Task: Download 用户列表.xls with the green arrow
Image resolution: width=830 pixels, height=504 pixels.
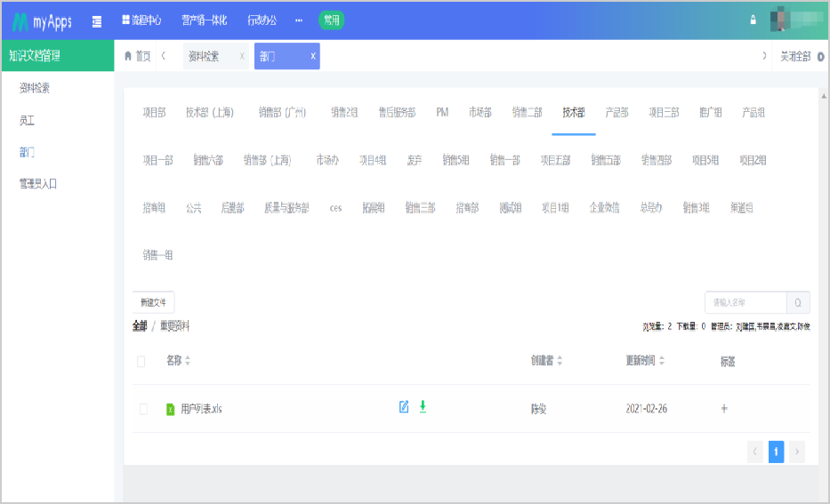Action: click(423, 407)
